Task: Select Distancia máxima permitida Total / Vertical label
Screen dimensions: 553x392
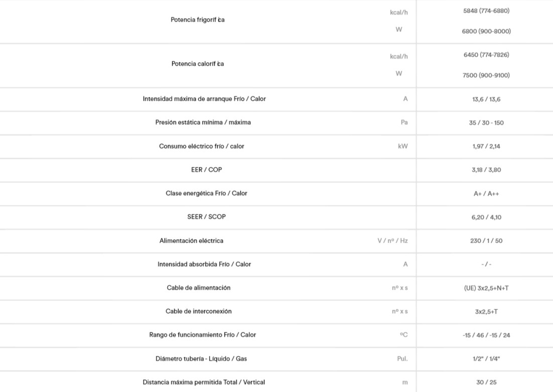Action: tap(204, 382)
